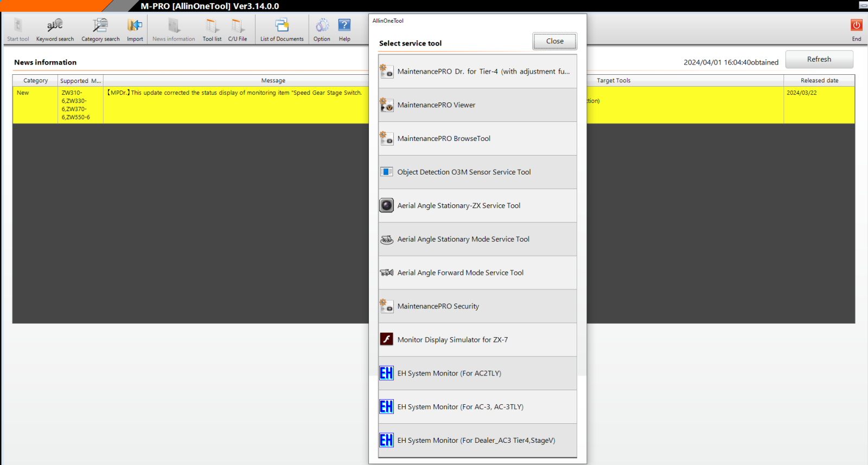Viewport: 868px width, 465px height.
Task: Launch MaintenancePRO Dr. for Tier-4
Action: (x=477, y=71)
